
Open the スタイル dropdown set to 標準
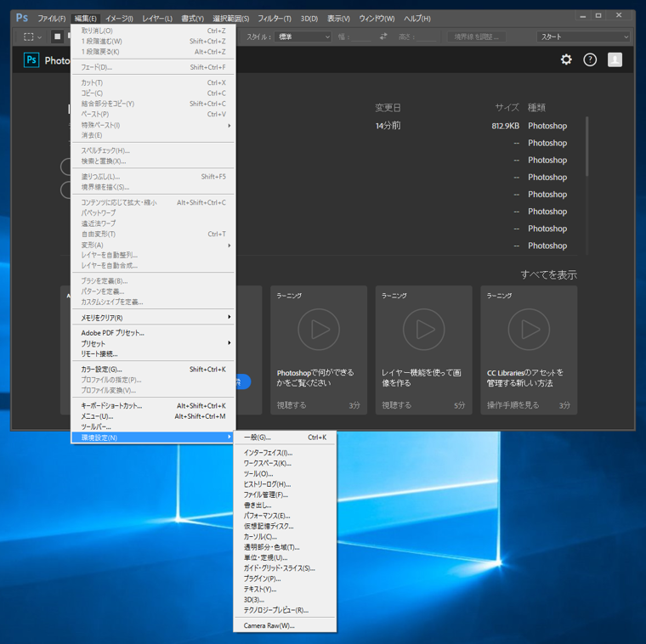tap(303, 37)
